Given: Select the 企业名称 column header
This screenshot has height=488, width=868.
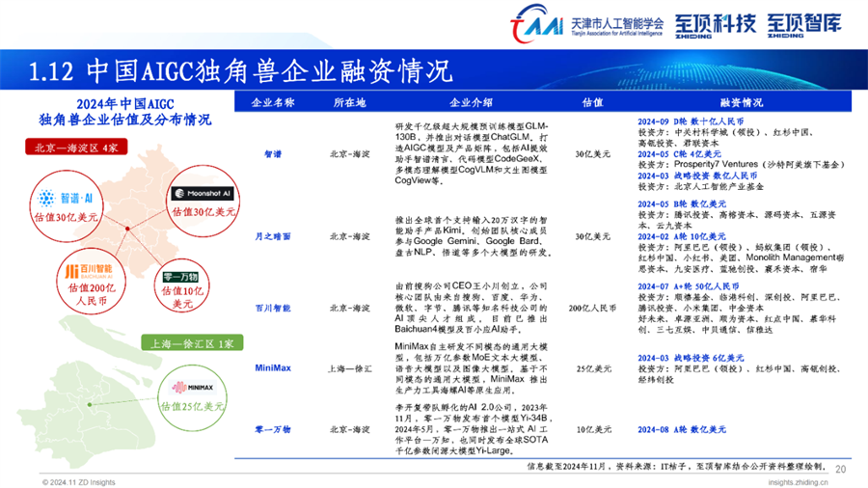Looking at the screenshot, I should pos(272,101).
